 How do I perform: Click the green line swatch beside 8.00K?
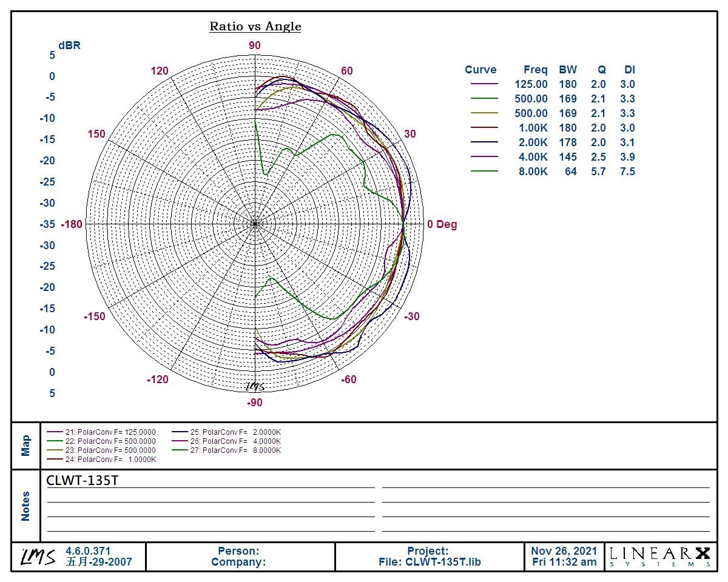(484, 172)
